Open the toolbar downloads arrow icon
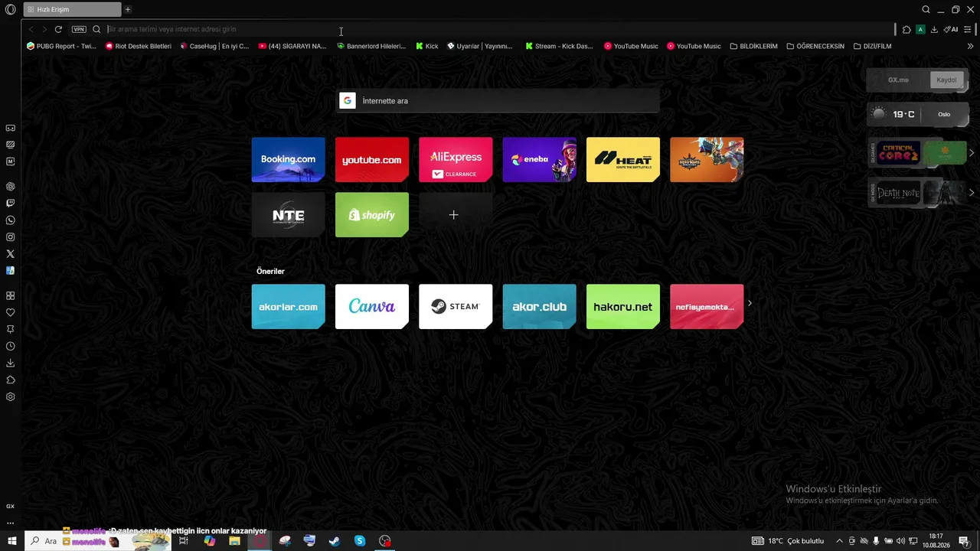 934,29
